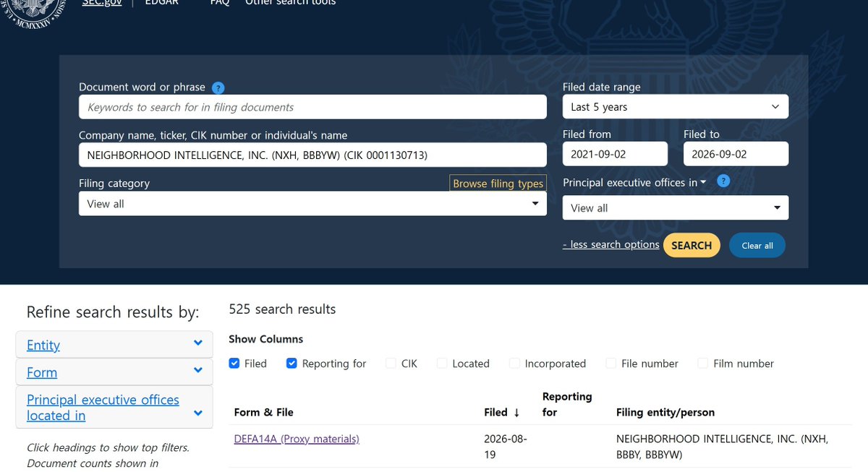
Task: Click the Filed from date field
Action: click(615, 154)
